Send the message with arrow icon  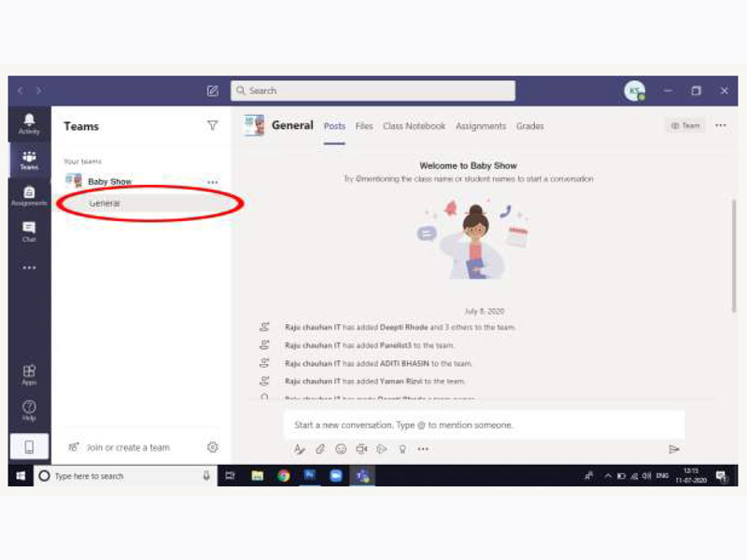click(x=673, y=449)
